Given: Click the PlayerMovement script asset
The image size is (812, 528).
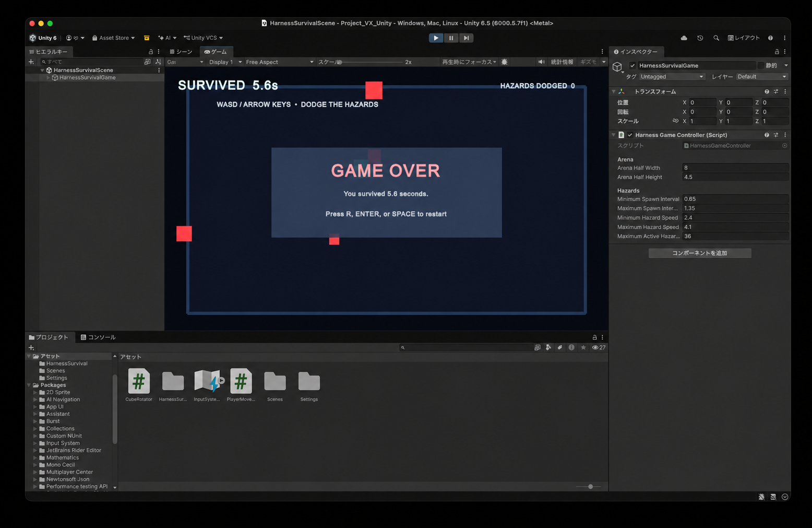Looking at the screenshot, I should (241, 385).
